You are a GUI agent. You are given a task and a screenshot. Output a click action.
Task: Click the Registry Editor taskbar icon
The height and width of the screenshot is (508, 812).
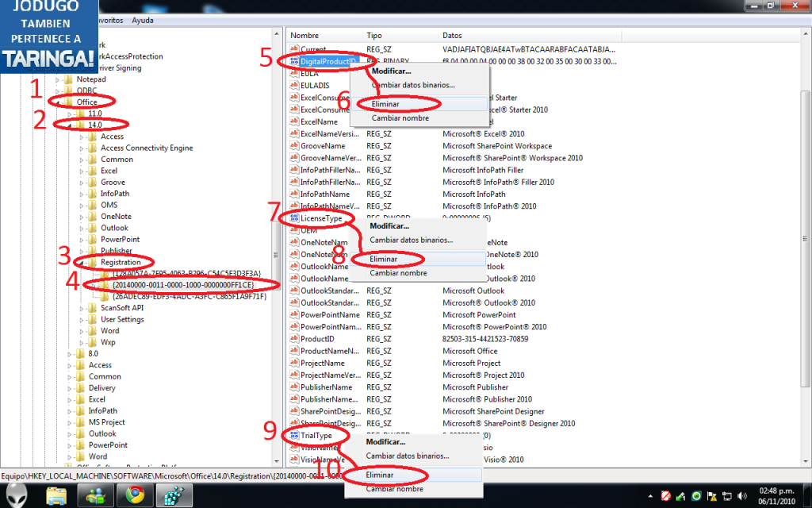coord(174,495)
